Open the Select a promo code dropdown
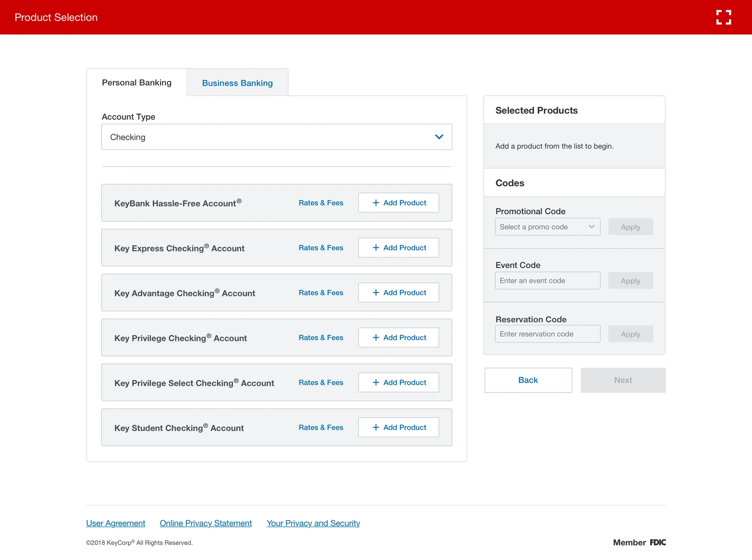The height and width of the screenshot is (560, 752). point(548,227)
